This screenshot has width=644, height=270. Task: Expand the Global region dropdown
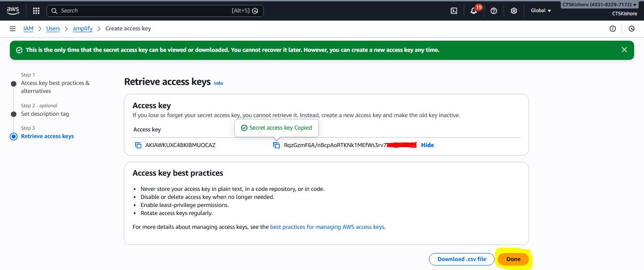[541, 11]
